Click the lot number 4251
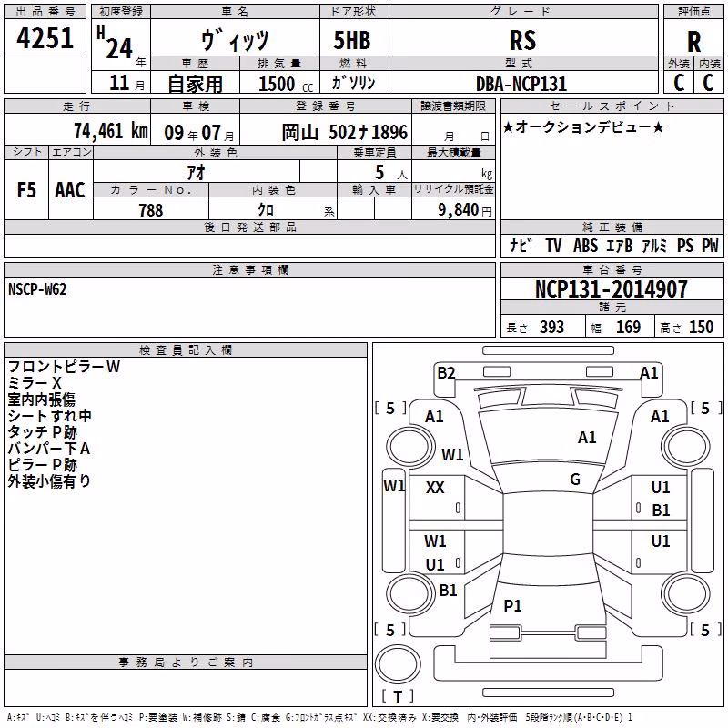 (x=45, y=38)
